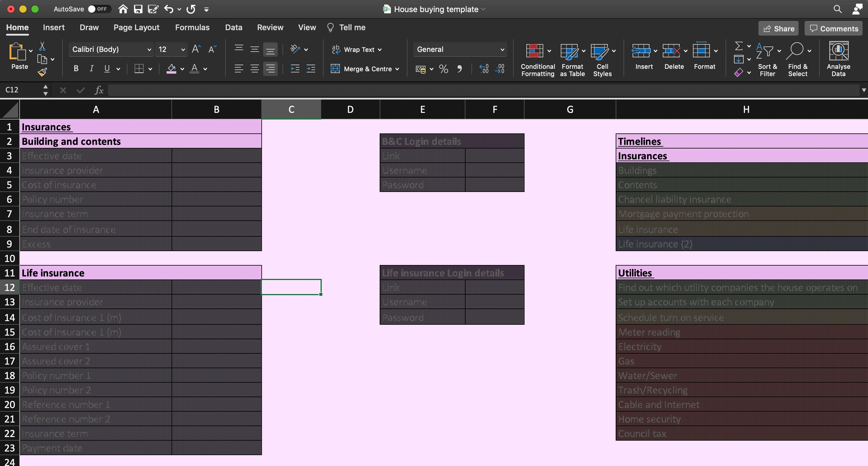Enable italic formatting
This screenshot has height=466, width=868.
tap(91, 69)
